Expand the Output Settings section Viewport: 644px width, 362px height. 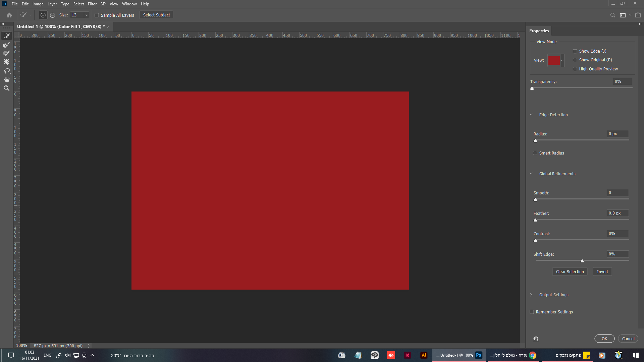click(531, 295)
